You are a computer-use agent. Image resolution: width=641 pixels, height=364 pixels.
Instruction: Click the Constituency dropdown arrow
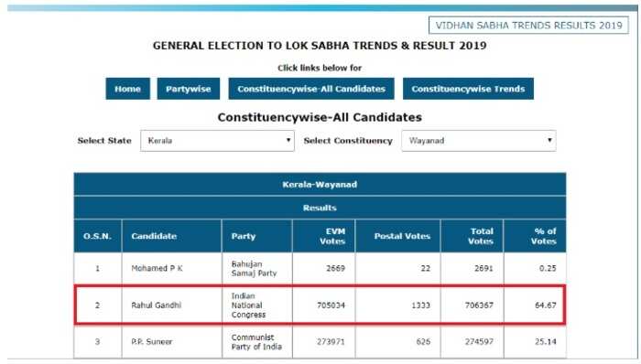pos(549,140)
